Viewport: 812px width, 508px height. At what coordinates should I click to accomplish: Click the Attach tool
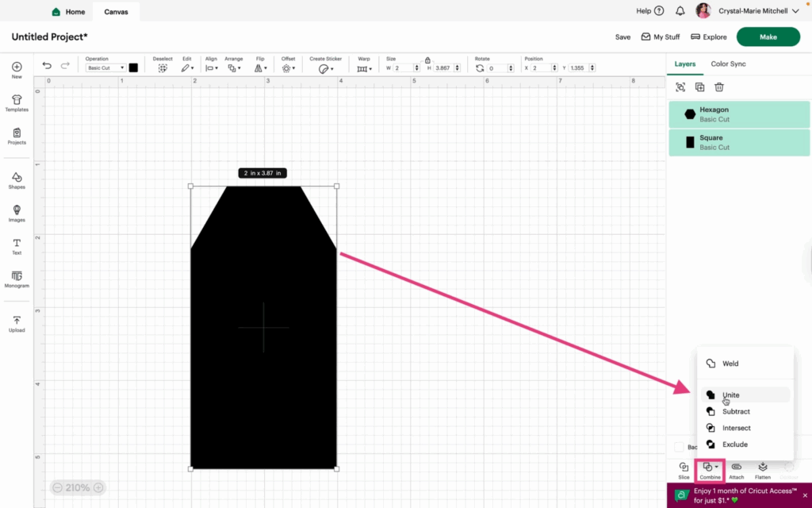click(x=737, y=471)
